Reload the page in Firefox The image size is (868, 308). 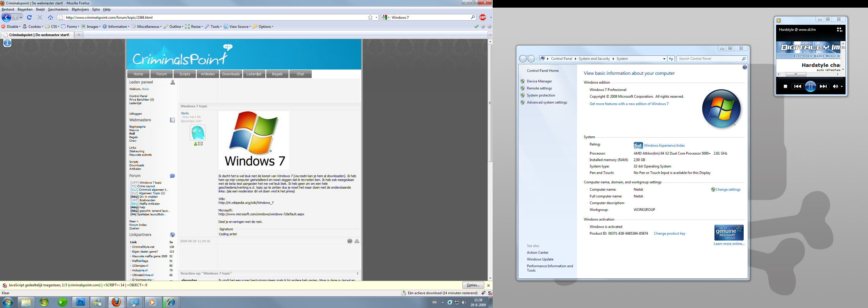point(29,18)
